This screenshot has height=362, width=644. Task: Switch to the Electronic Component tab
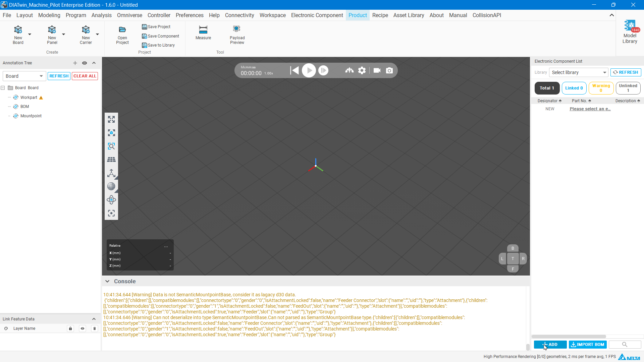pyautogui.click(x=317, y=15)
